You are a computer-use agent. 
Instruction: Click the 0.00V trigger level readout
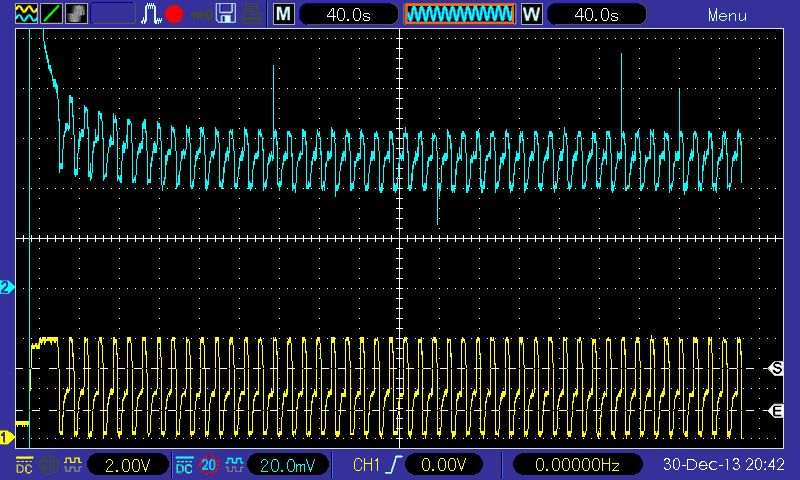coord(444,465)
